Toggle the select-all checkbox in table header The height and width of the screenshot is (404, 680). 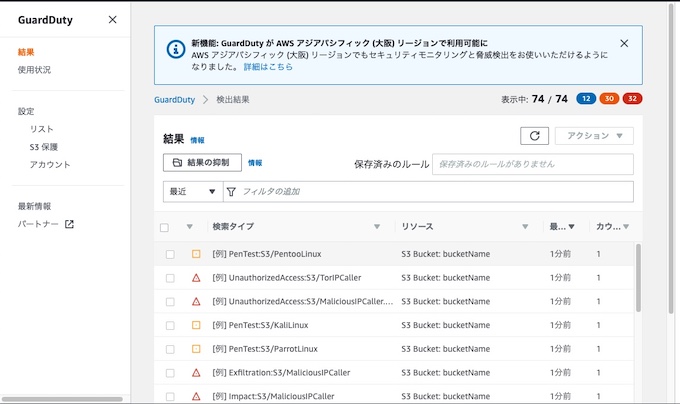point(164,228)
